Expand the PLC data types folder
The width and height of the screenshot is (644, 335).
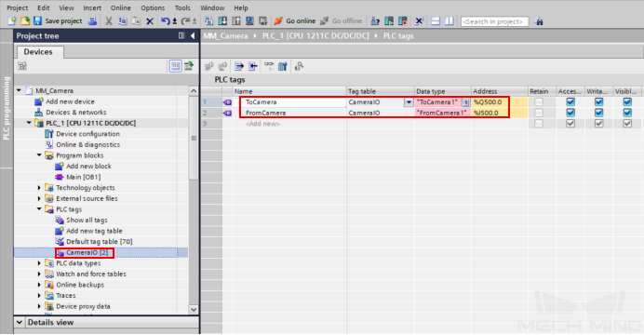pyautogui.click(x=39, y=263)
